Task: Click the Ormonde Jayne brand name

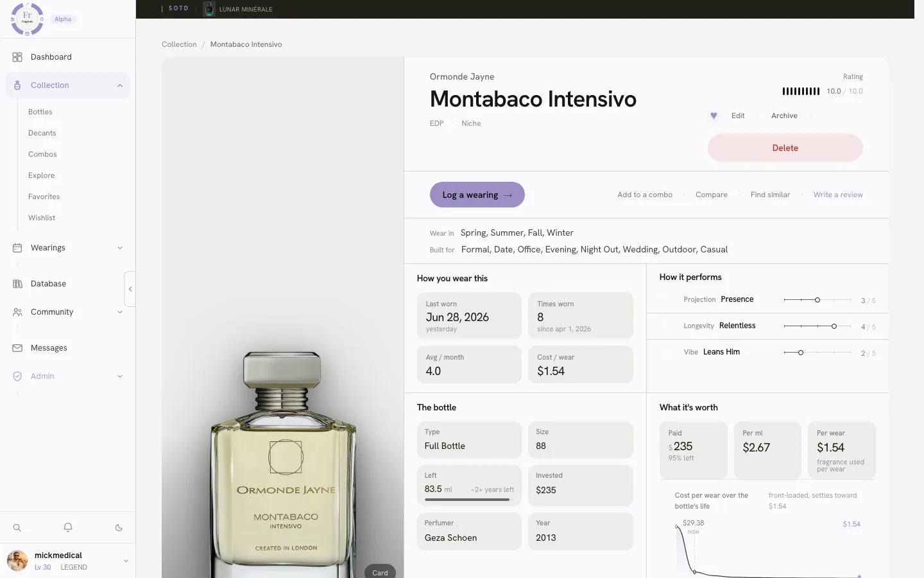Action: coord(462,76)
